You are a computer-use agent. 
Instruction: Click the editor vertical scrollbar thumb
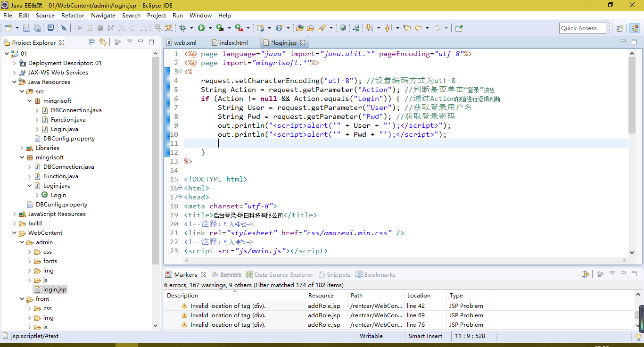[x=632, y=94]
